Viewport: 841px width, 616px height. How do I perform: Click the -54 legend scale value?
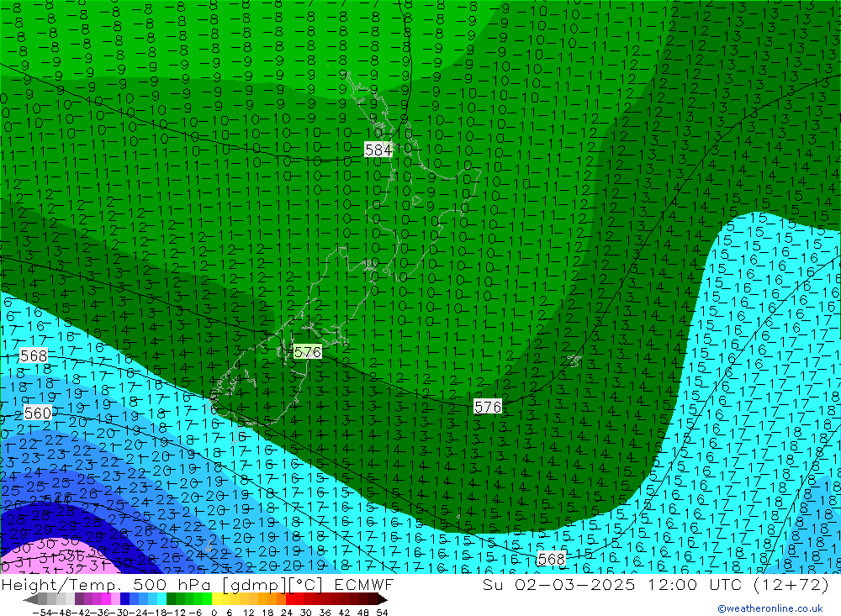pos(42,613)
